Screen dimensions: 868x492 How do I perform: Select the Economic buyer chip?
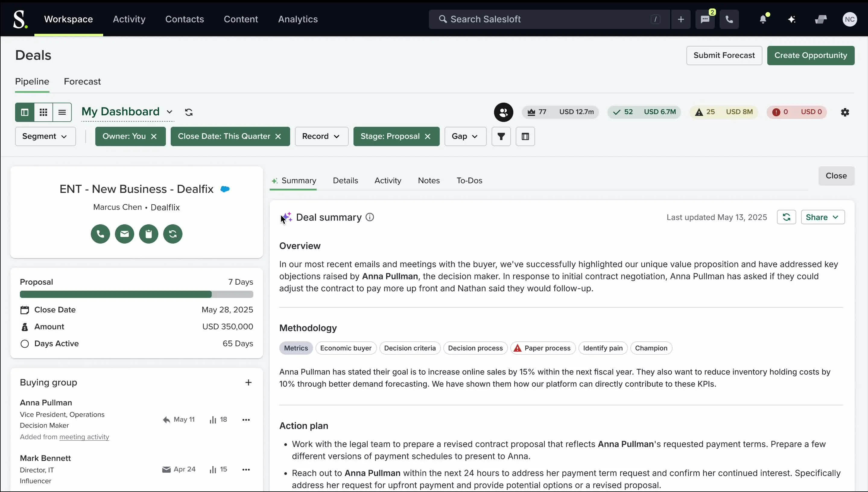[346, 348]
